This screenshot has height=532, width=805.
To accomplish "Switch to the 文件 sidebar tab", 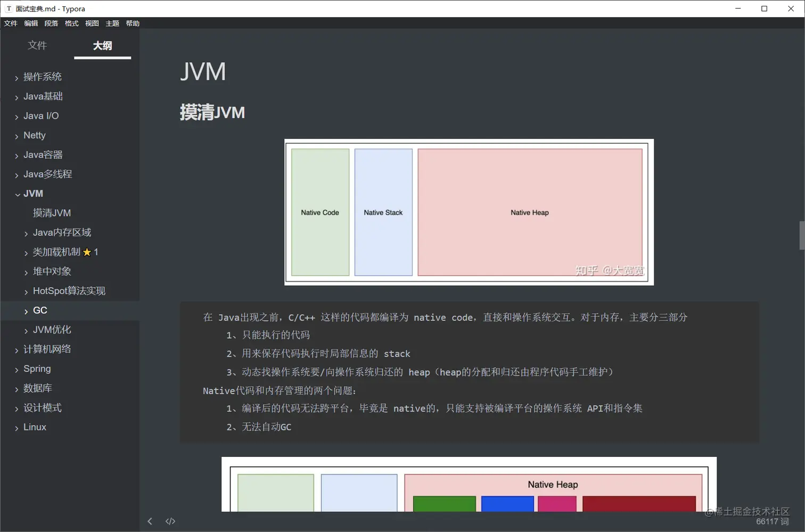I will 37,45.
